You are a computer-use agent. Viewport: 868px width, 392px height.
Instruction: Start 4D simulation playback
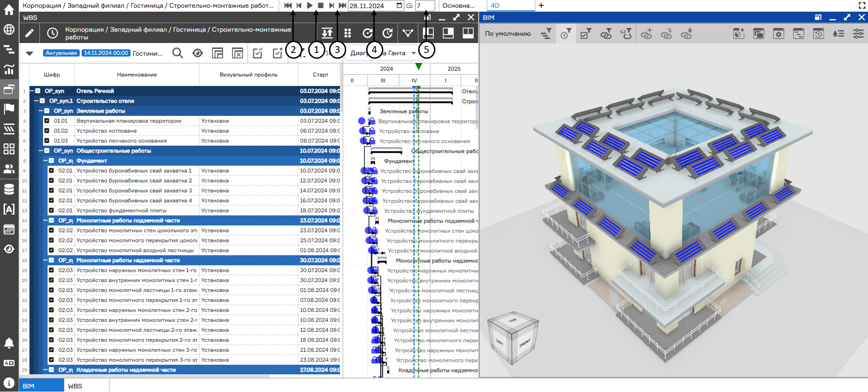point(310,5)
